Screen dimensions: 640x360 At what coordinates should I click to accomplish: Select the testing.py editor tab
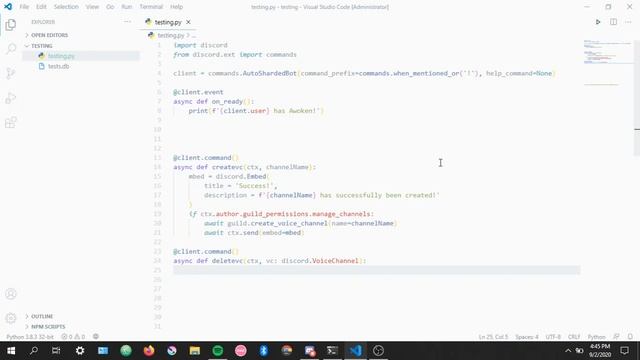point(168,22)
